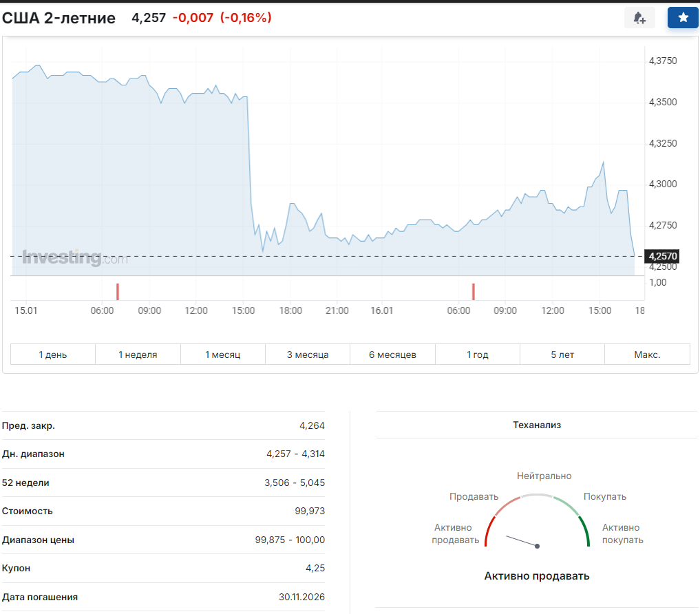The image size is (700, 614).
Task: Click the Дата погашения label
Action: 40,597
